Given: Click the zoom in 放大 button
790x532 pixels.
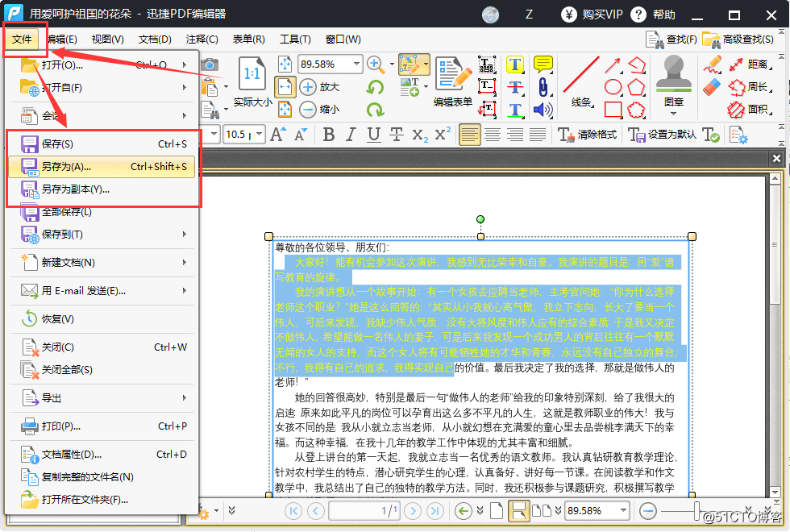Looking at the screenshot, I should tap(319, 87).
